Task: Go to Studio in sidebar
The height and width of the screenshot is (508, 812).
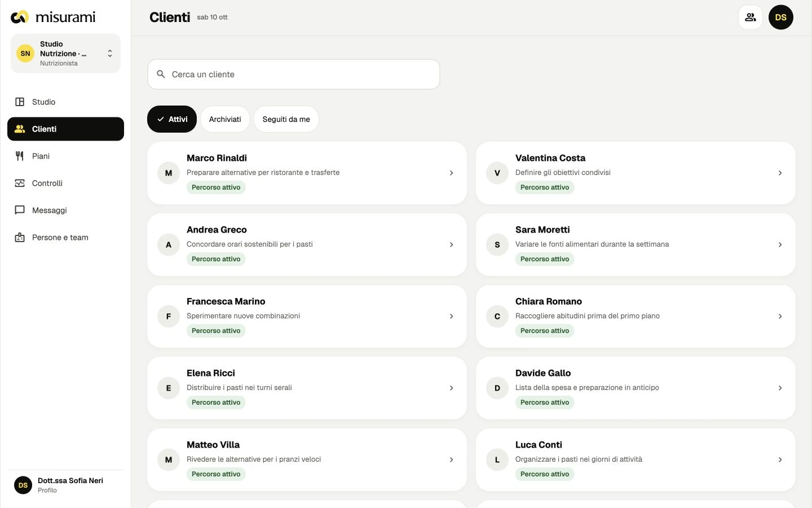Action: click(65, 102)
